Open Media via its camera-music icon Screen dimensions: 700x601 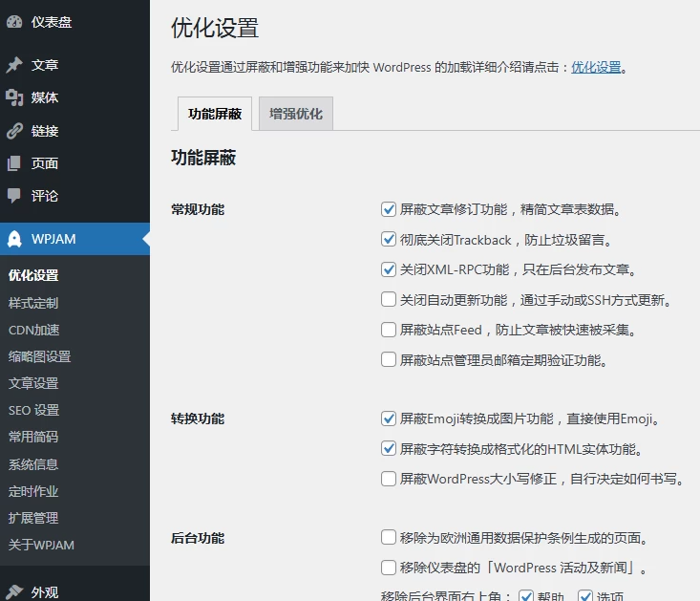click(14, 97)
